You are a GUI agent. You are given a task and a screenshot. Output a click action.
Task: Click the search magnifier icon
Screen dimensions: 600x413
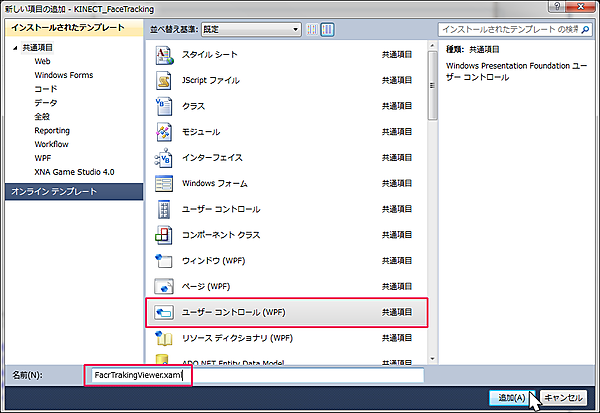click(x=585, y=29)
